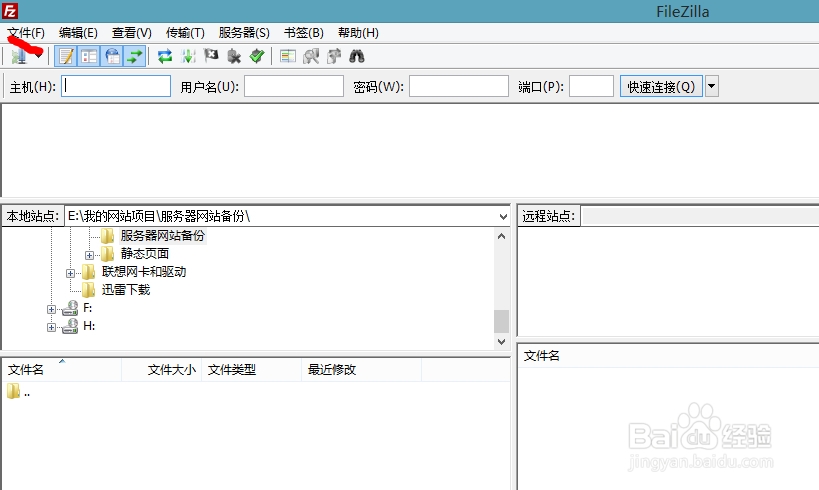The height and width of the screenshot is (490, 819).
Task: Toggle synchronized browsing
Action: tap(334, 56)
